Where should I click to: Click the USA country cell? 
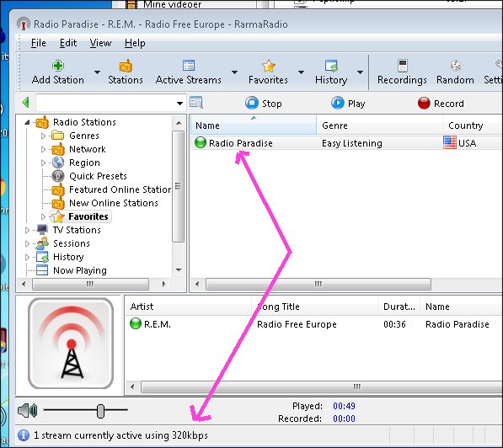(x=460, y=143)
